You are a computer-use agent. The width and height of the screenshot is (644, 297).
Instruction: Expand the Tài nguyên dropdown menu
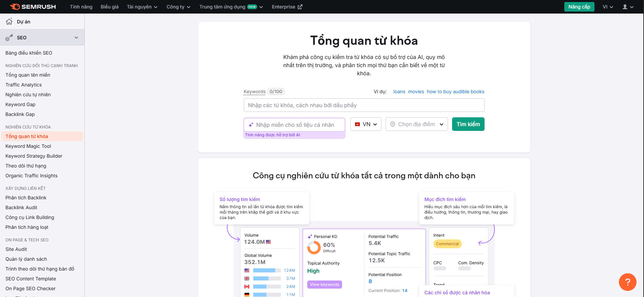click(142, 7)
